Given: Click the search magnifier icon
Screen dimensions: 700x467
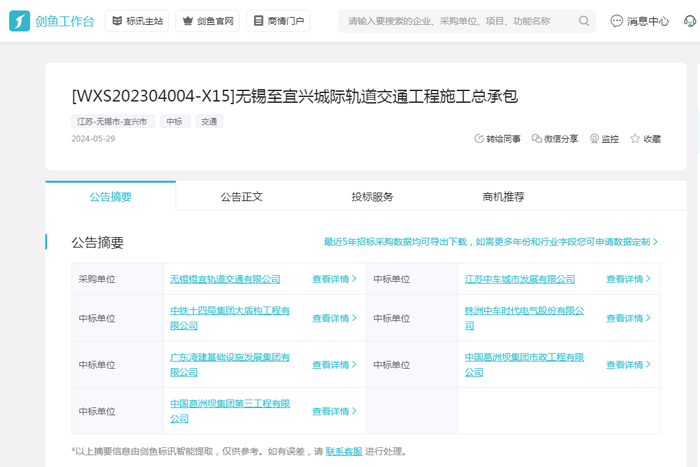Looking at the screenshot, I should pos(584,21).
